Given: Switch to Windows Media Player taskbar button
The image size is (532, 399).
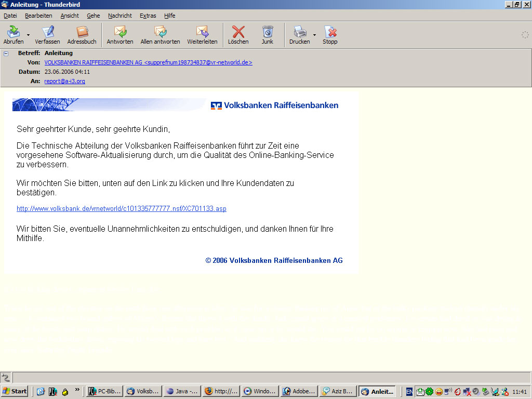Looking at the screenshot, I should [x=260, y=391].
